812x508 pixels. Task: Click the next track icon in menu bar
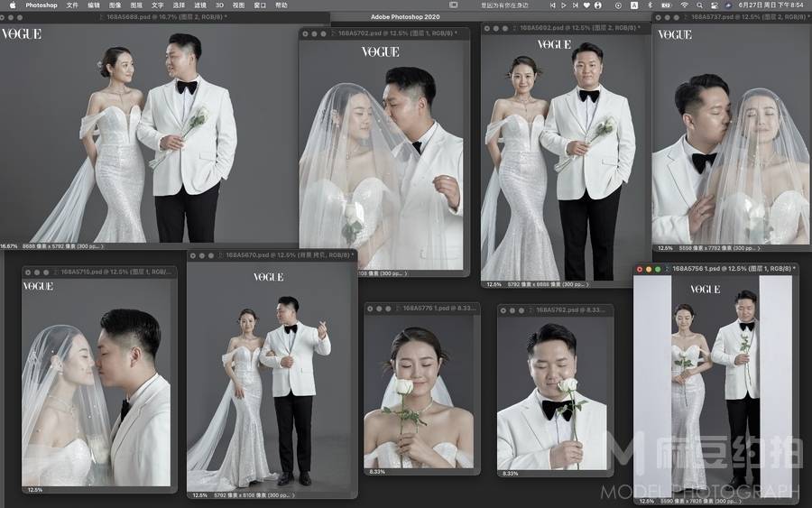tap(576, 5)
